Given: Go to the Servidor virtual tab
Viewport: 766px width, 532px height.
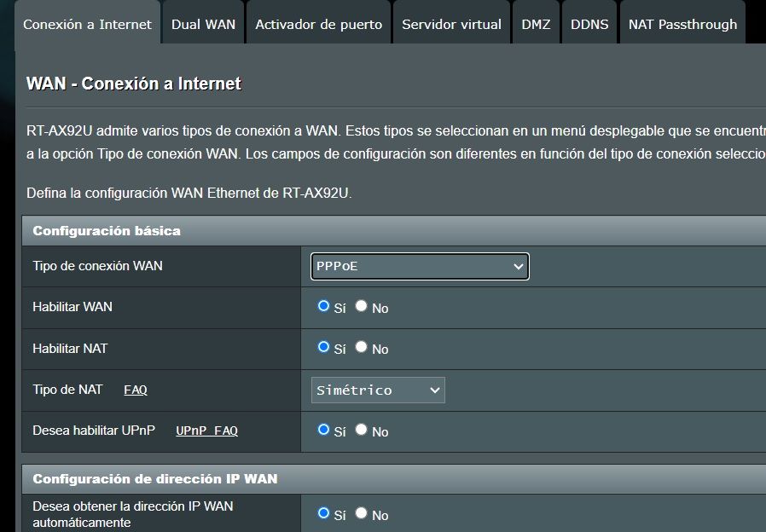Looking at the screenshot, I should [451, 24].
